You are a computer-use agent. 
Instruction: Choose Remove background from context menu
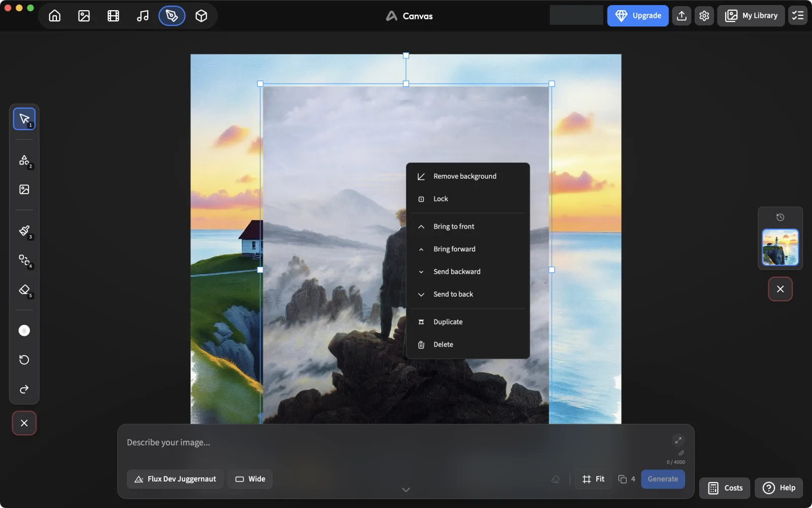468,176
